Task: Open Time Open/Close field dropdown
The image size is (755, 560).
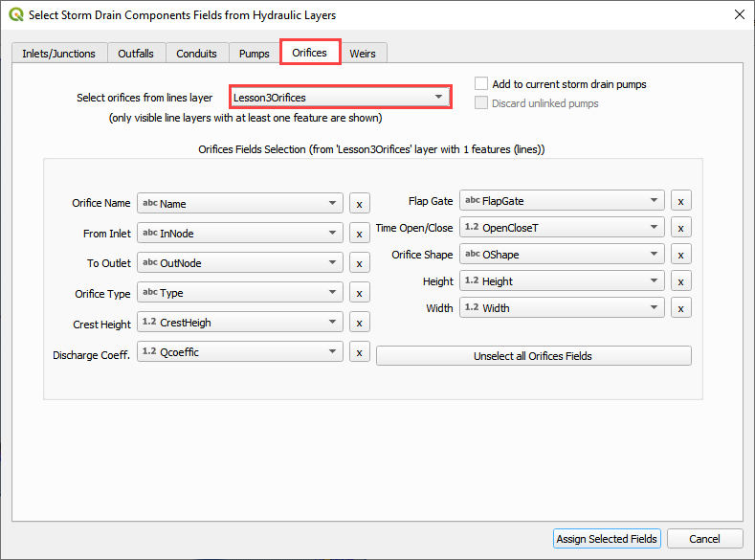Action: tap(562, 228)
